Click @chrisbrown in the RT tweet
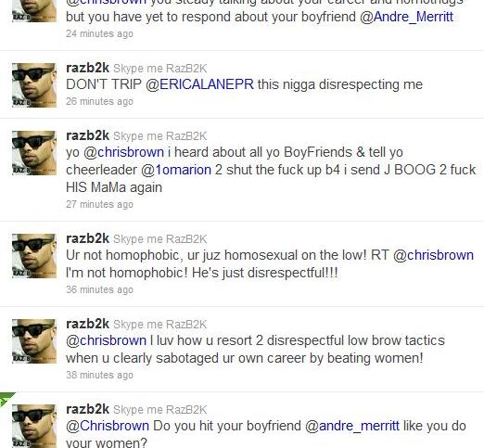The width and height of the screenshot is (484, 448). [x=433, y=255]
